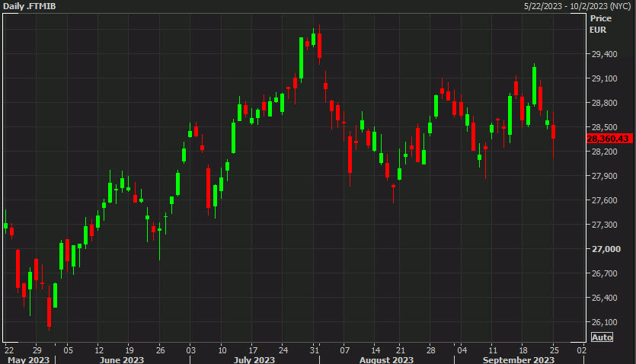
Task: Click the 22 date tick at axis start
Action: 8,350
